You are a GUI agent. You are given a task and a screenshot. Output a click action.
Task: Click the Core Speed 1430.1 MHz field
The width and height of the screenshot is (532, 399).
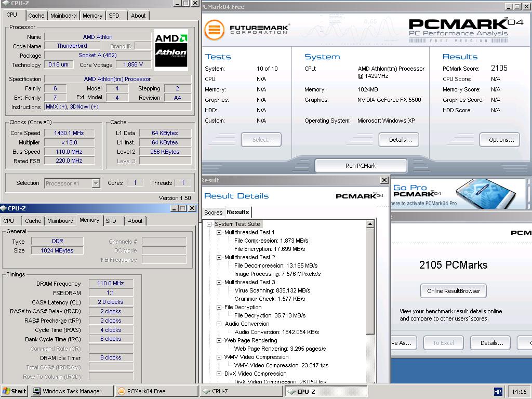pos(69,133)
